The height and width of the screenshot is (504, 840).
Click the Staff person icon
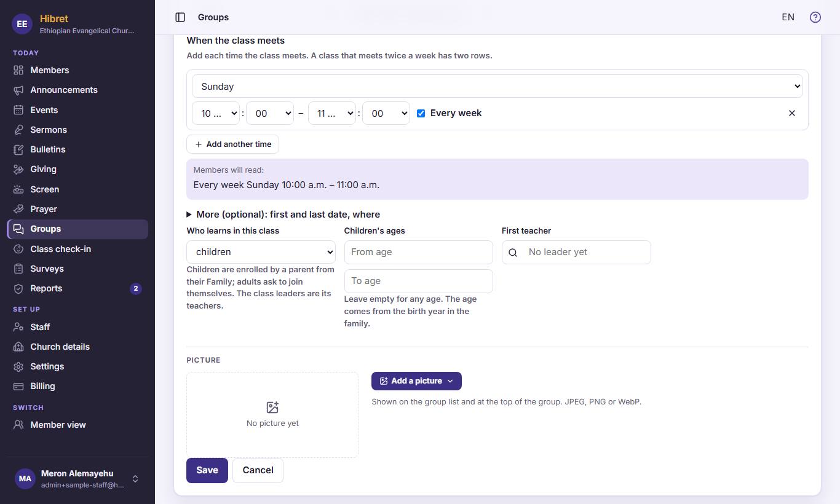point(18,327)
